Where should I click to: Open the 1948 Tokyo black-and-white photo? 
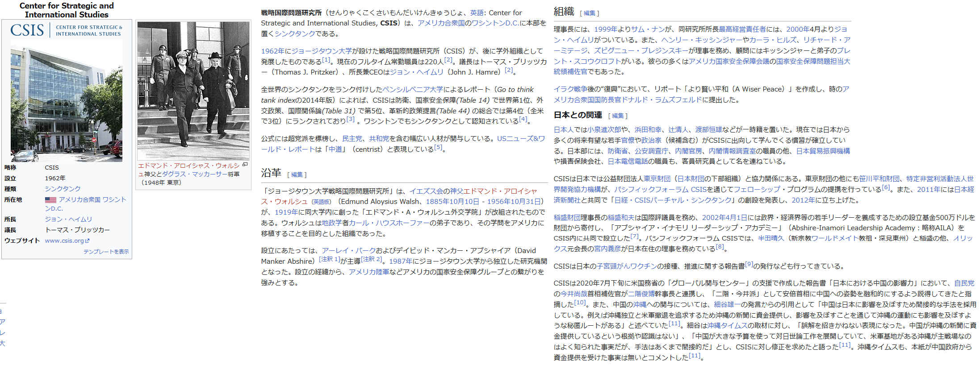(x=193, y=91)
